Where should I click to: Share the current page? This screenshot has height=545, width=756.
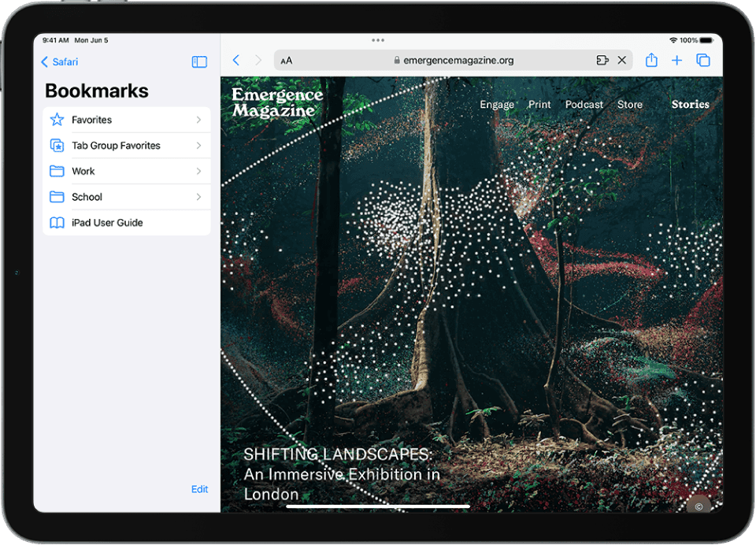651,60
